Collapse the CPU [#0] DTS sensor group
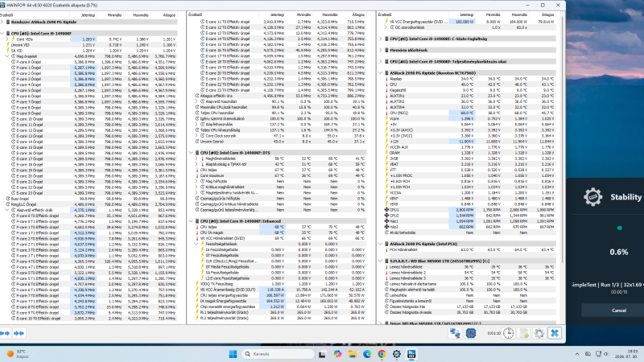Viewport: 644px width, 362px height. [x=192, y=153]
